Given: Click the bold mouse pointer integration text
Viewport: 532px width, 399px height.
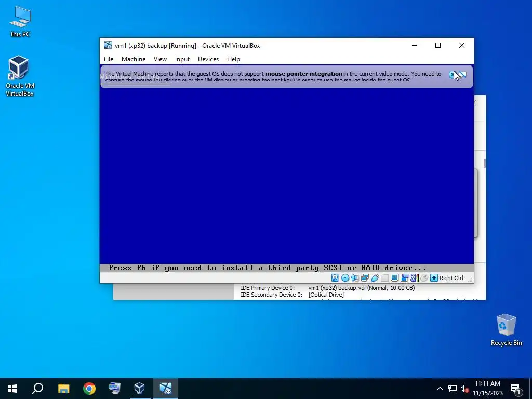Looking at the screenshot, I should 303,74.
